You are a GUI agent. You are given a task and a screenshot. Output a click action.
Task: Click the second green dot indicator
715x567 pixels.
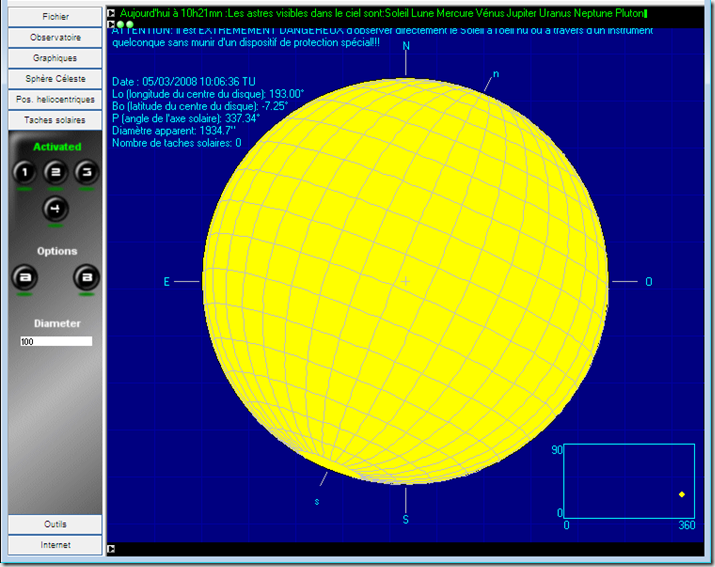130,24
